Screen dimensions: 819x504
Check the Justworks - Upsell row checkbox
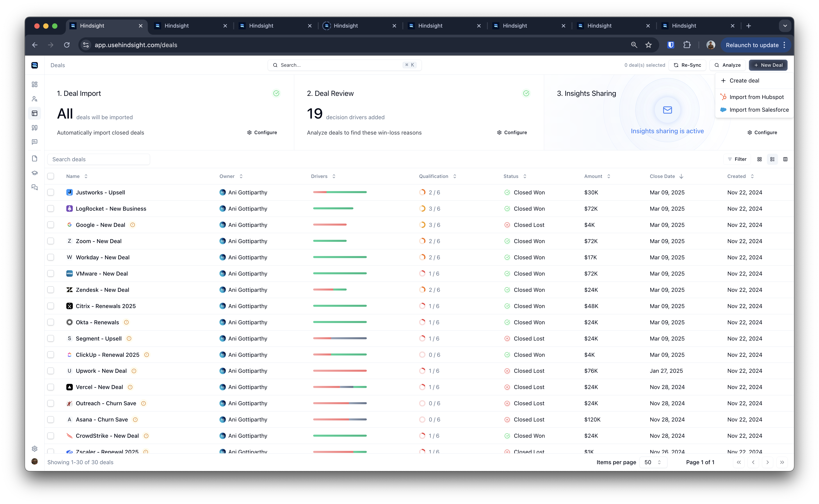[x=51, y=192]
